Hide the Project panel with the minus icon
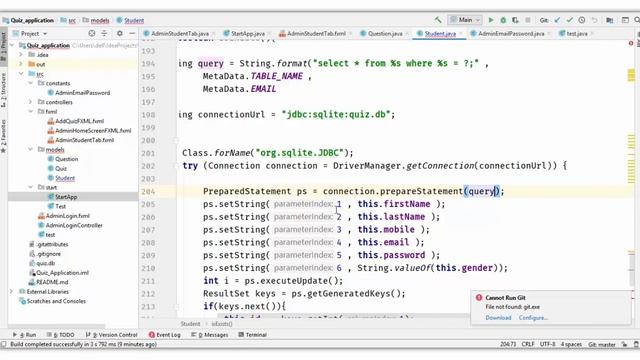Viewport: 640px width, 360px height. click(132, 33)
